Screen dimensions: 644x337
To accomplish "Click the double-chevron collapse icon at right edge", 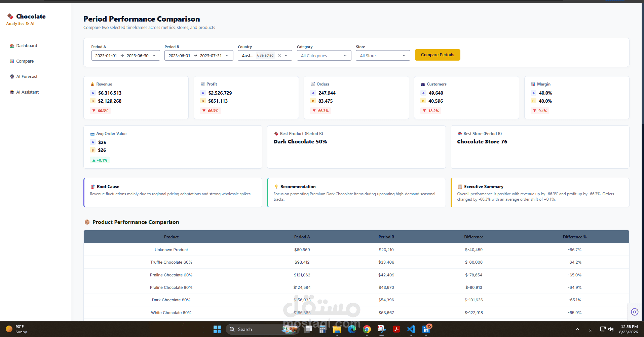I will pos(635,312).
